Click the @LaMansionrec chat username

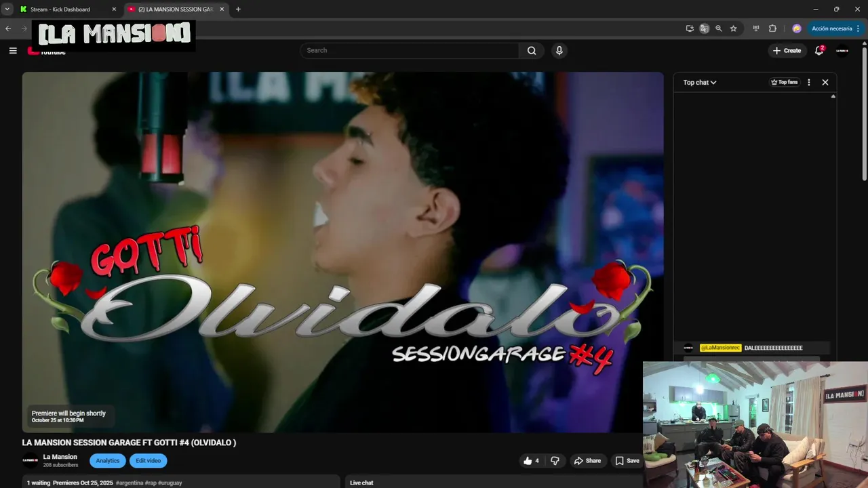click(720, 348)
